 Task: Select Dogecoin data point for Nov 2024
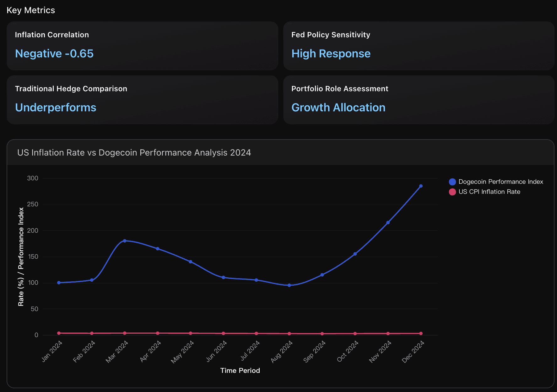[x=388, y=223]
